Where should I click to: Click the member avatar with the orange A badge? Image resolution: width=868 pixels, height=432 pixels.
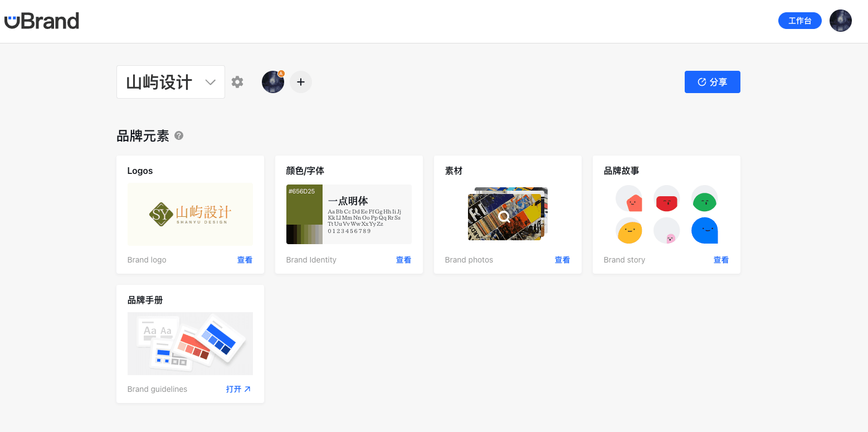coord(273,81)
